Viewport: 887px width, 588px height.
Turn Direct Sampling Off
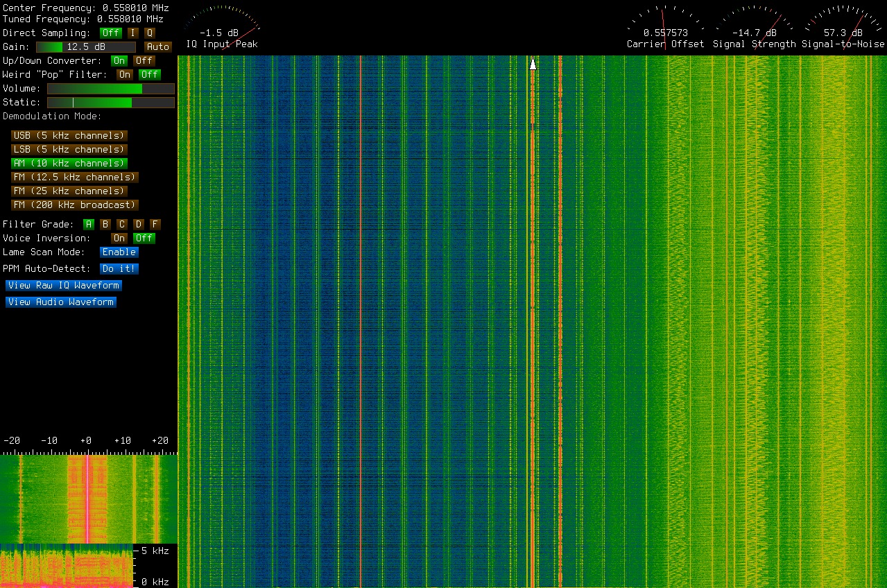[x=110, y=33]
